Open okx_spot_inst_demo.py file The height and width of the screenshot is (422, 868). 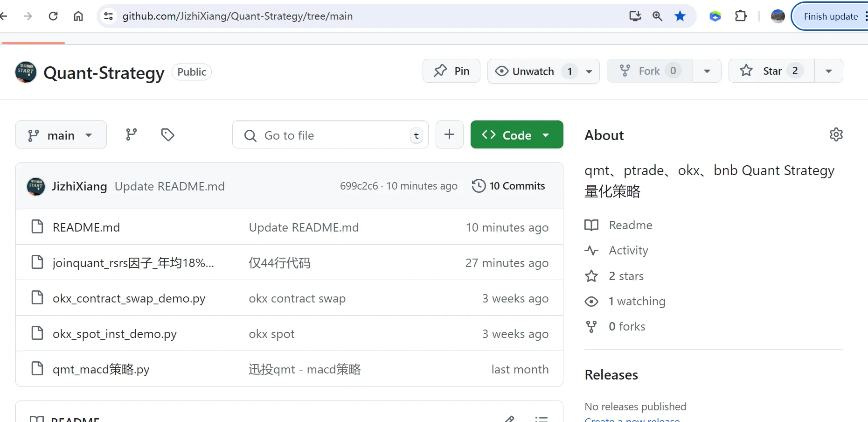[x=115, y=334]
